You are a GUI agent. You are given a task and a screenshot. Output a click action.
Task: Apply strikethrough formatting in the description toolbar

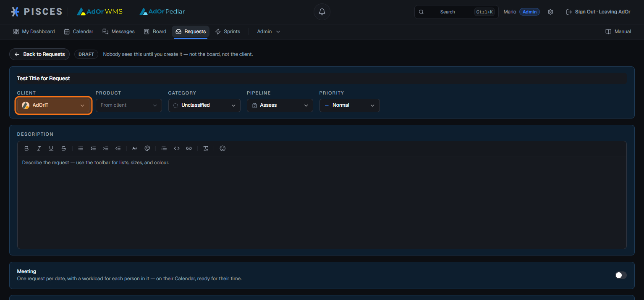64,148
